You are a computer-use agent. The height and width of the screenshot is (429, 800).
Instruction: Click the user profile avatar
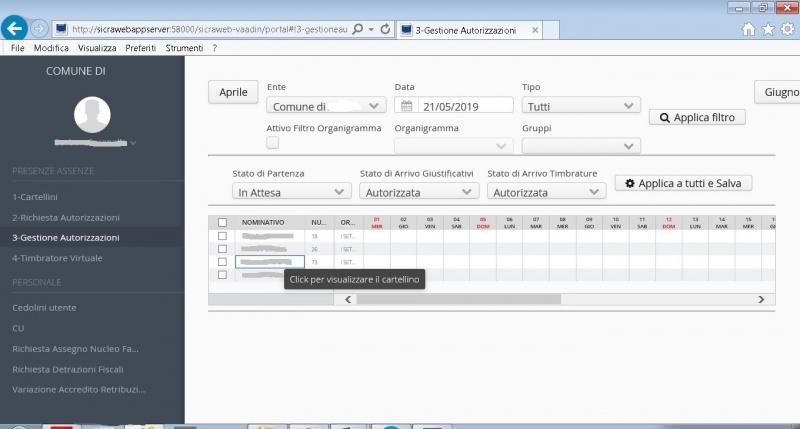[x=91, y=115]
